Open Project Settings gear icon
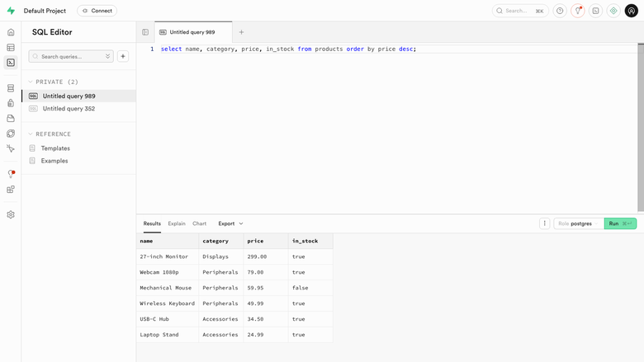 coord(11,215)
